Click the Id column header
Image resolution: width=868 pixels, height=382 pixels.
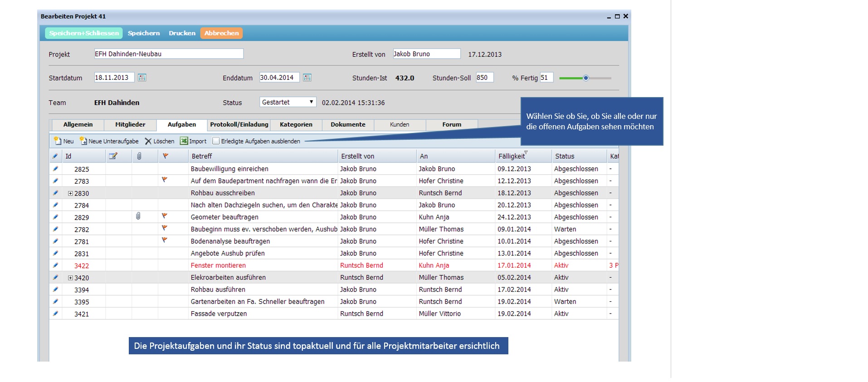84,156
